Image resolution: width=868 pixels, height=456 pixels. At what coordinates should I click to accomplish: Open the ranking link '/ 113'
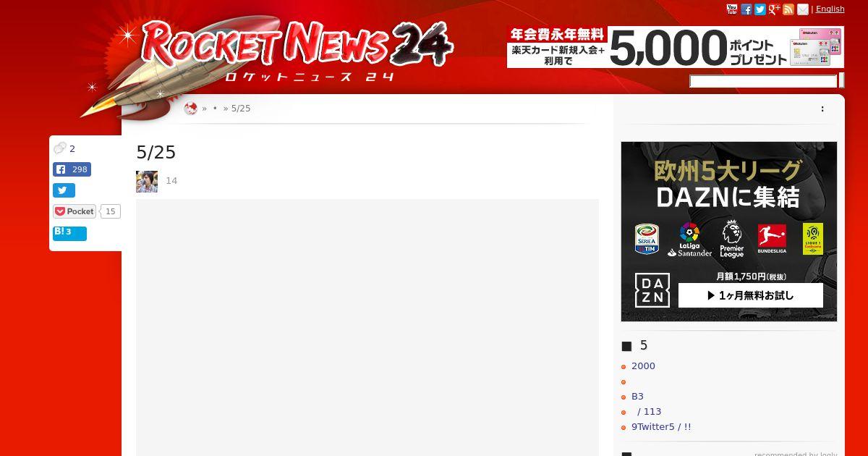[650, 412]
